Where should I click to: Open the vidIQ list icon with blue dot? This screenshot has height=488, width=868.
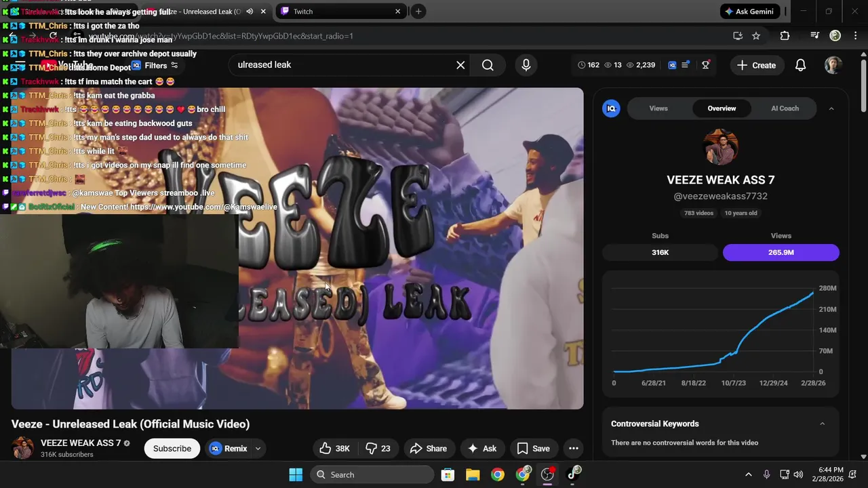pos(686,64)
